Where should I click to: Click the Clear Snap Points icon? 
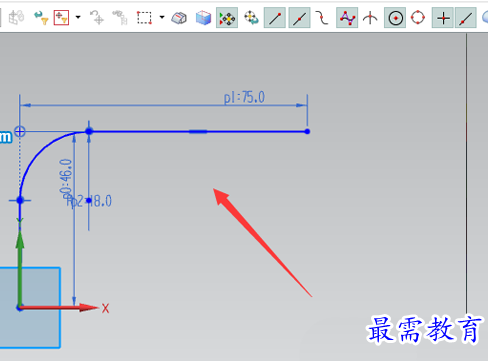tap(251, 18)
